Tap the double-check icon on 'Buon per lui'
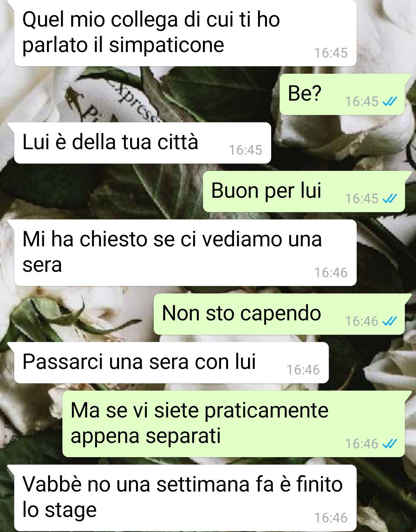The height and width of the screenshot is (532, 416). pos(389,199)
